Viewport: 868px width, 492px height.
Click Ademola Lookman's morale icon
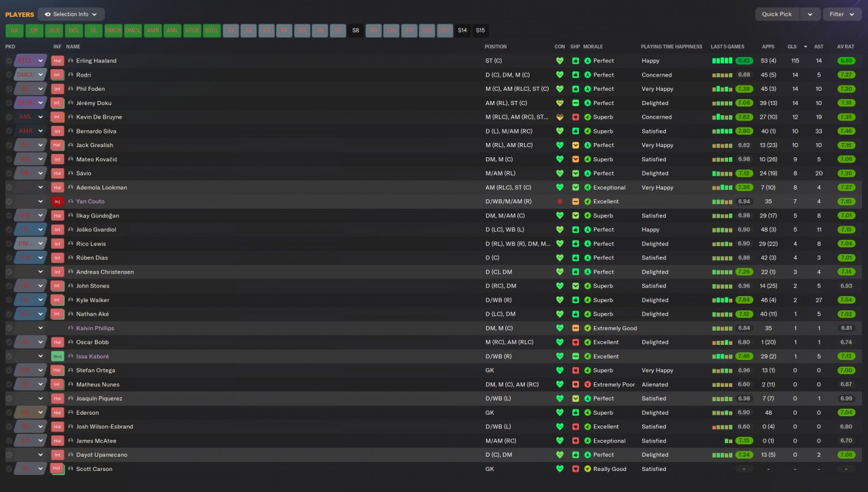pos(588,188)
